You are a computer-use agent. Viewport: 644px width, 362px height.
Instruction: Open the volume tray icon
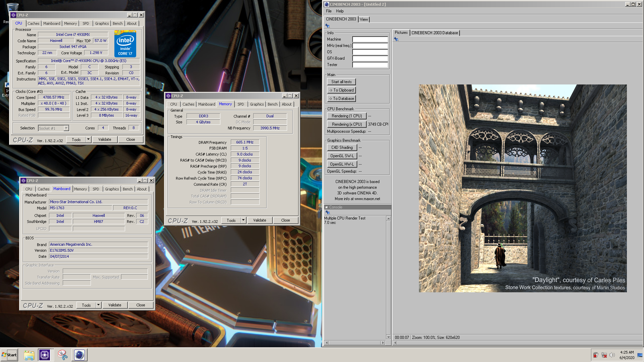tap(612, 355)
